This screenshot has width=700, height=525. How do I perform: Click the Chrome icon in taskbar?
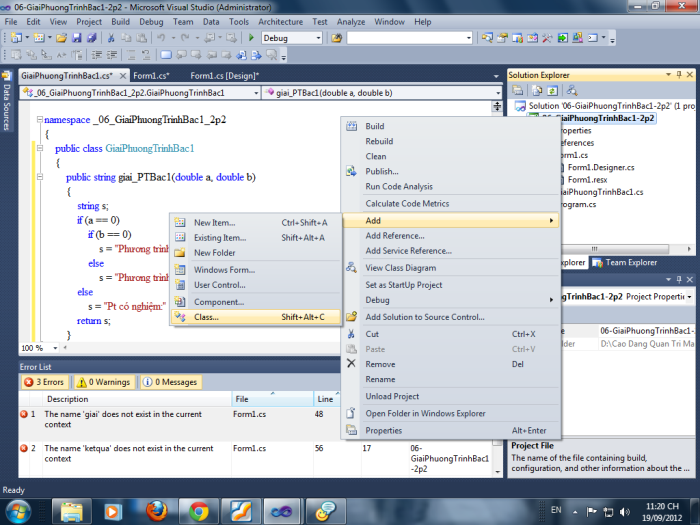pos(199,511)
